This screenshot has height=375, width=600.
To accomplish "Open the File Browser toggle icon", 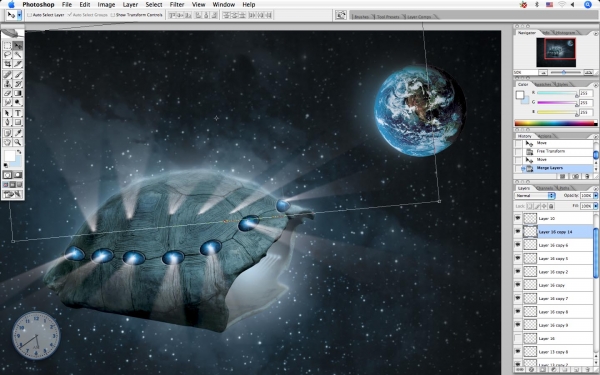I will (341, 15).
